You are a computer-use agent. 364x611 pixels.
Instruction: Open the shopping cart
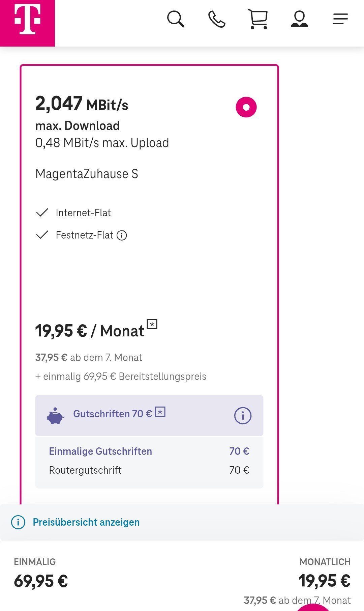point(258,19)
